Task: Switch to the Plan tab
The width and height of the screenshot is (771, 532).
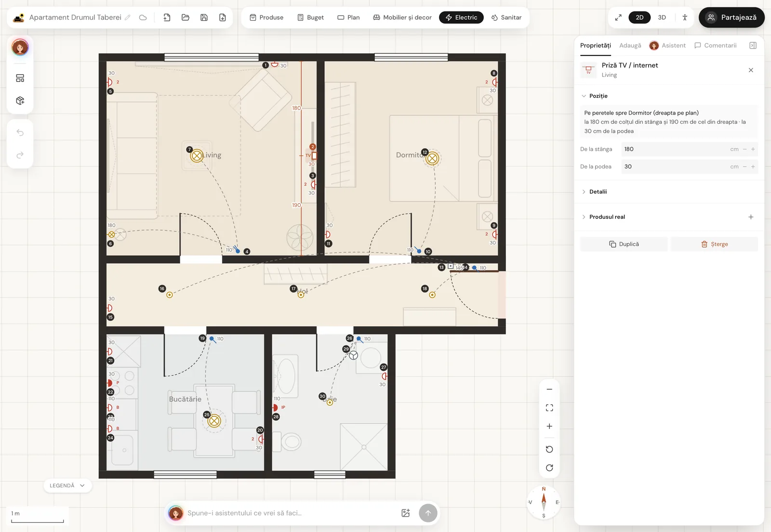Action: (348, 17)
